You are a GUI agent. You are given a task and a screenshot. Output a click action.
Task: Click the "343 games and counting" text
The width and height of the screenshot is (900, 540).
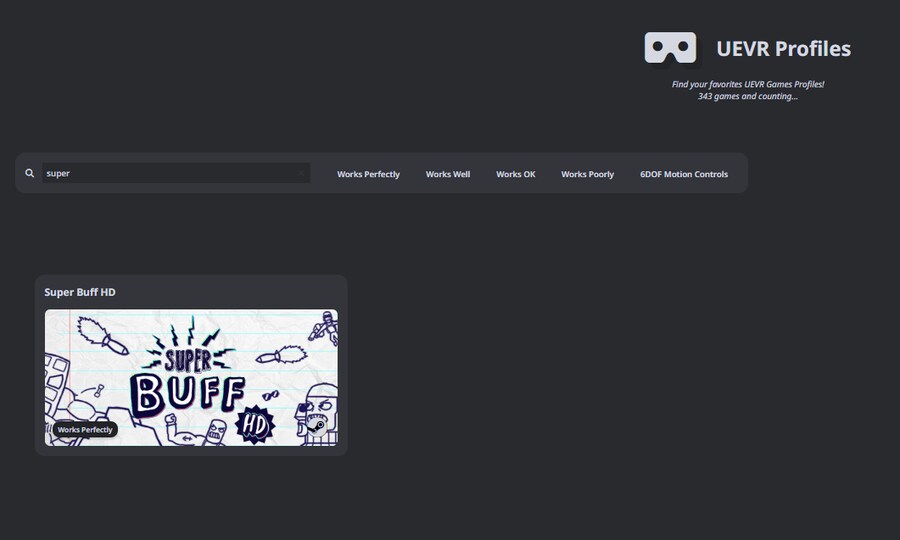748,96
